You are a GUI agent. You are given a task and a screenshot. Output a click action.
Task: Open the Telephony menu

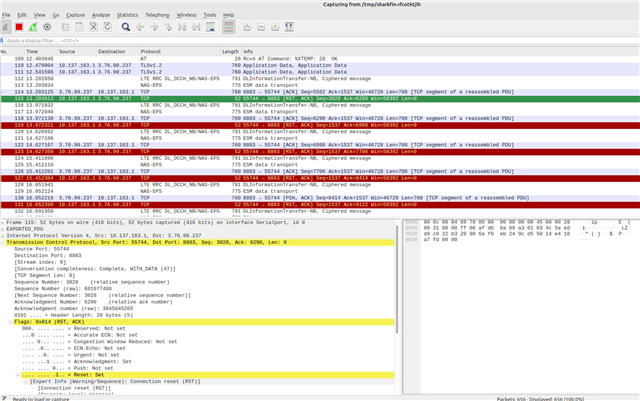pos(157,15)
